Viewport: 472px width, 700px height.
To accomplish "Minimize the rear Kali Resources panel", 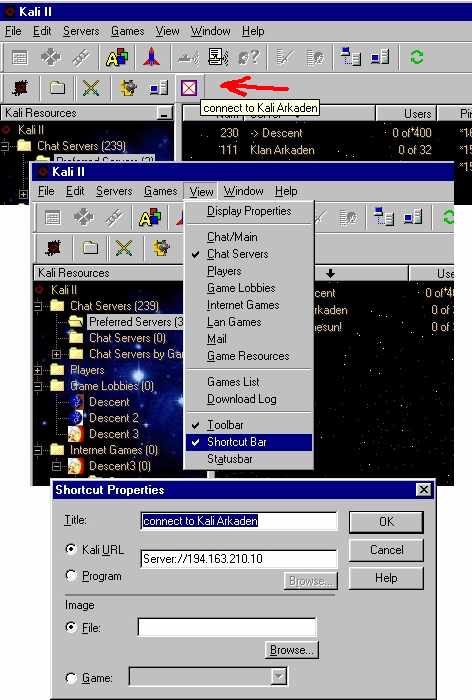I will [165, 113].
